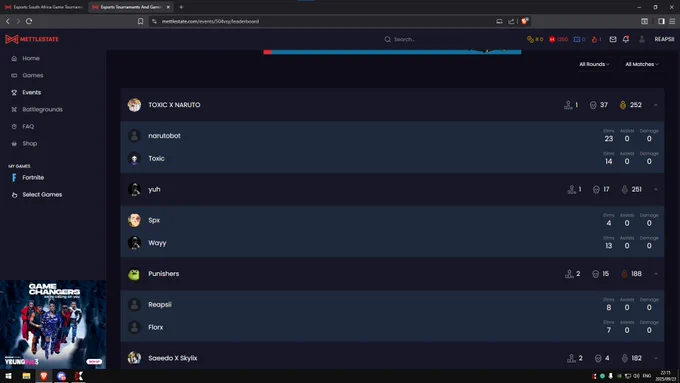Expand the Saeedo X Skylix team row
This screenshot has width=680, height=383.
coord(656,358)
